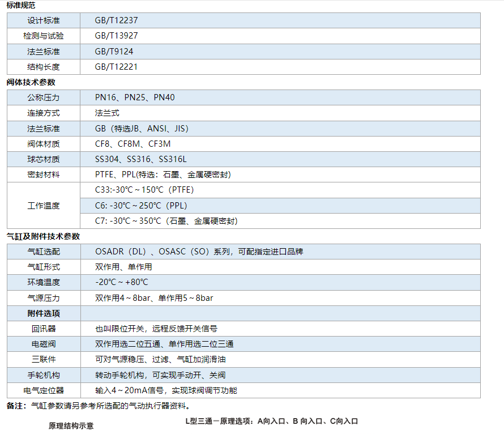The height and width of the screenshot is (434, 504).
Task: Click the 电气定位器 row label
Action: 44,390
